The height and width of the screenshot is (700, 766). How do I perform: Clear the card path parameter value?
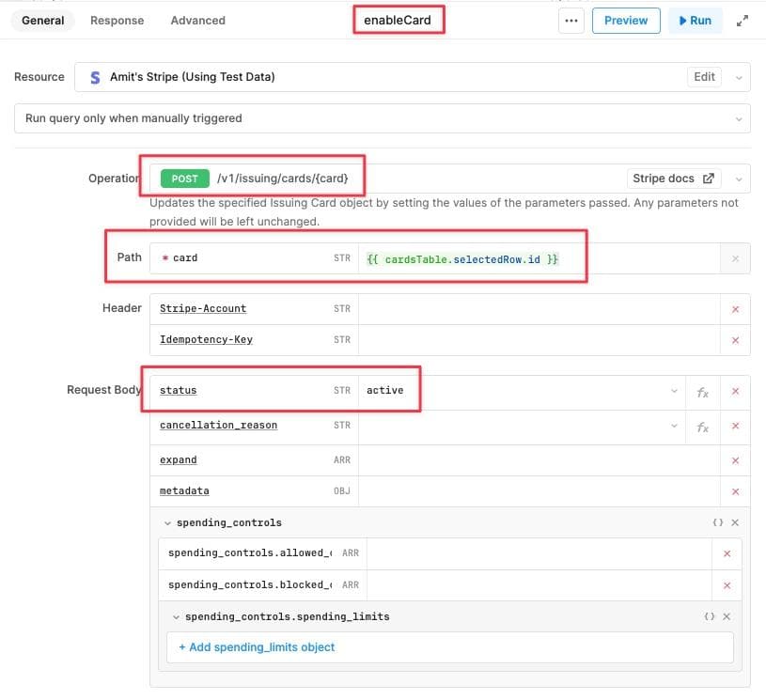point(736,257)
